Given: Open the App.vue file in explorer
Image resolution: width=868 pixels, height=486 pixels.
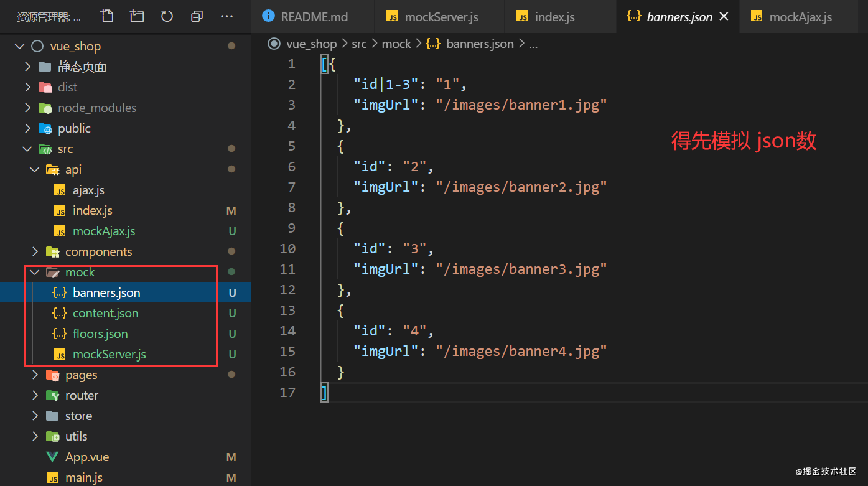Looking at the screenshot, I should [x=87, y=457].
